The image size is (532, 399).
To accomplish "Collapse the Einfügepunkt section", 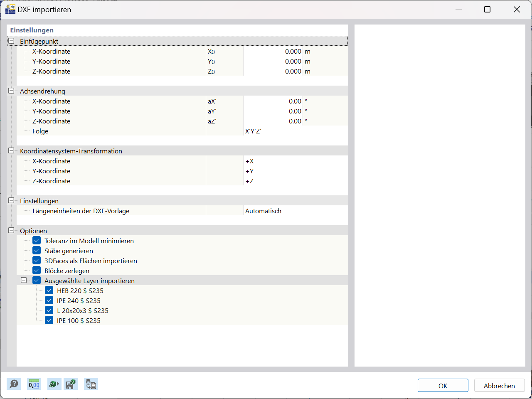I will tap(11, 41).
